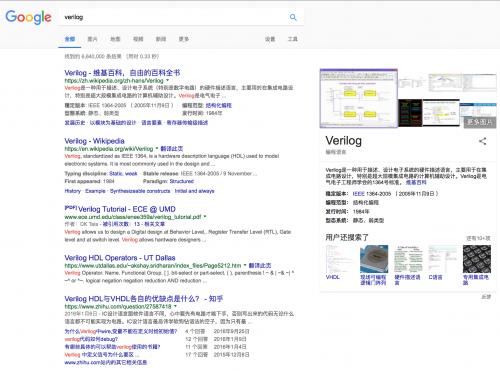Open the IEEE link in knowledge panel

[x=359, y=194]
